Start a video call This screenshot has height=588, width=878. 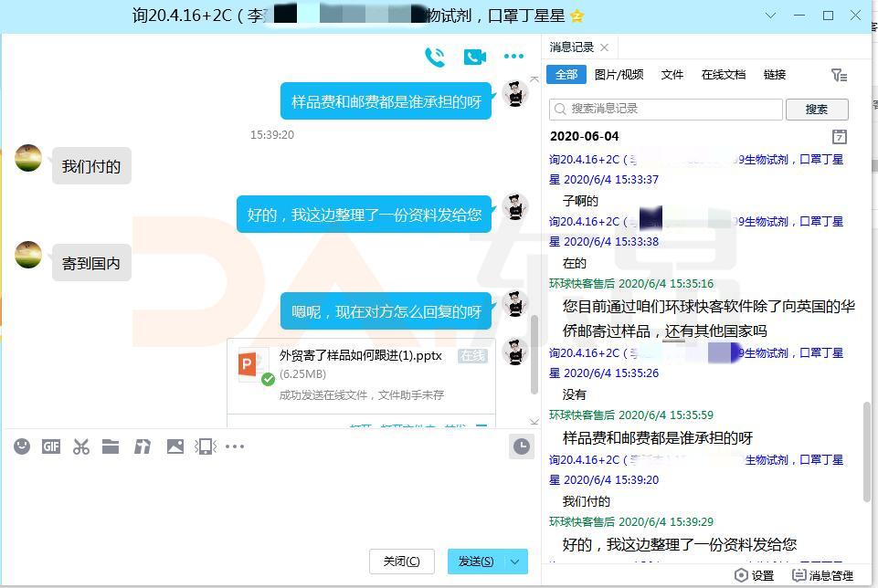(x=473, y=57)
